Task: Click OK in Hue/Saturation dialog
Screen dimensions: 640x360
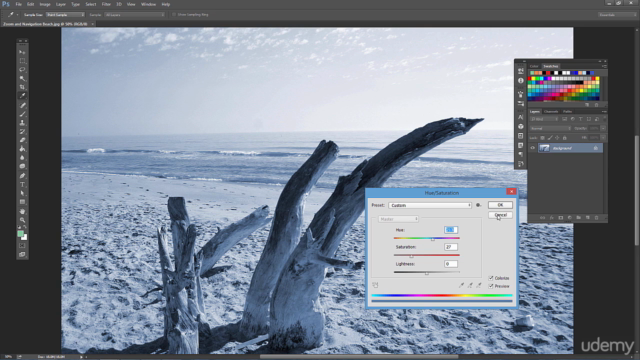Action: click(500, 205)
